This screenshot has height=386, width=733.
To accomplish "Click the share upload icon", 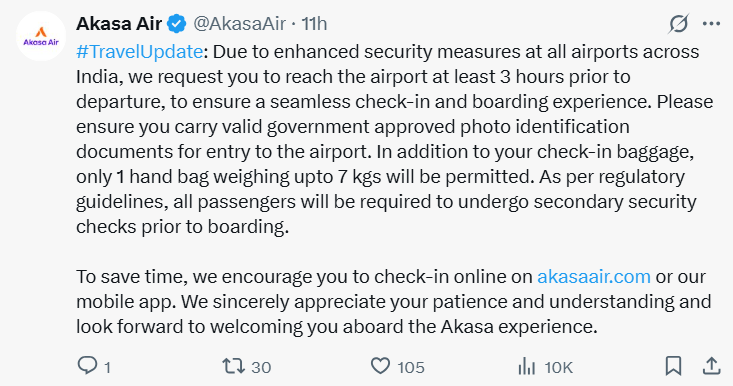I will click(x=711, y=366).
